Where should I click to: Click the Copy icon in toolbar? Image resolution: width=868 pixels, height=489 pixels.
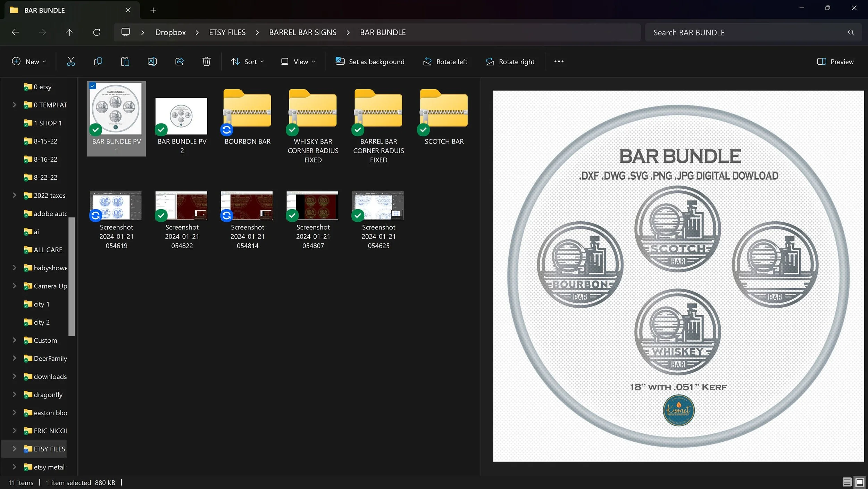click(x=98, y=62)
